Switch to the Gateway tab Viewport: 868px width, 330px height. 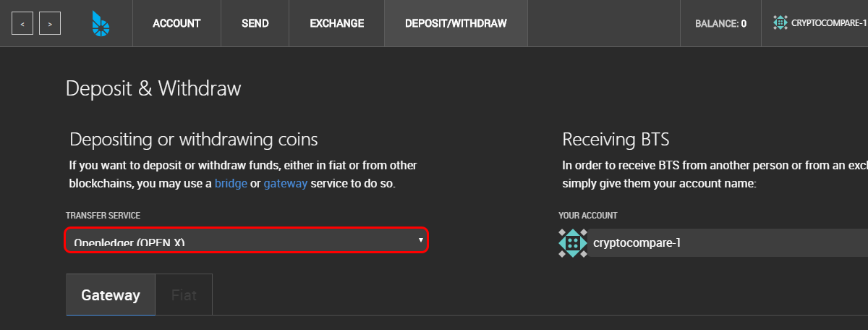click(111, 295)
